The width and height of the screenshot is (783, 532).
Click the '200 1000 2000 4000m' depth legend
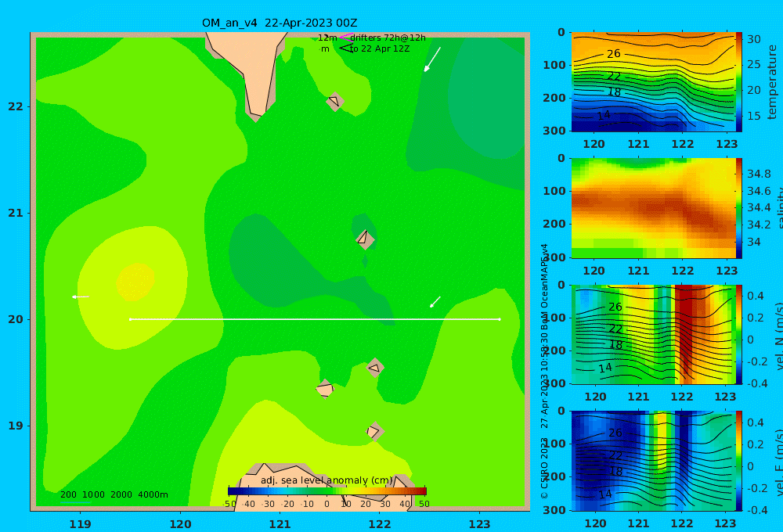click(x=114, y=494)
